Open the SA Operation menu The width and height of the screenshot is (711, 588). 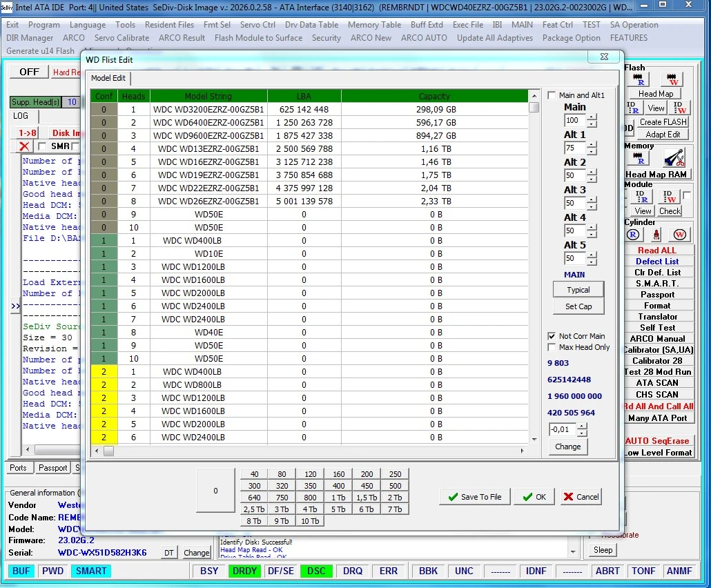tap(634, 25)
